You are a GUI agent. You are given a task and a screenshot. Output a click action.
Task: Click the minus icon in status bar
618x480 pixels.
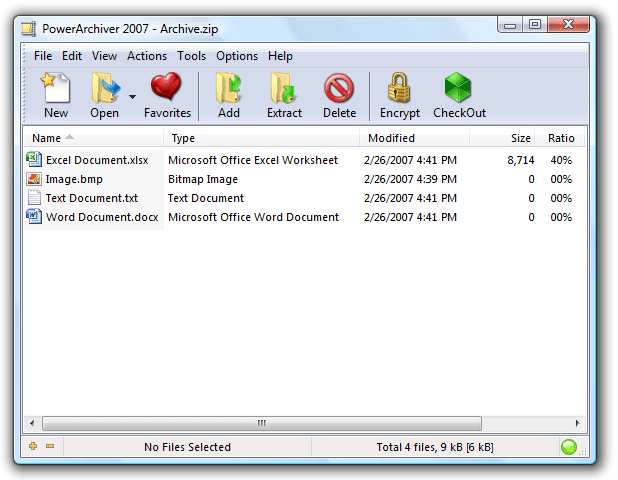pos(50,446)
